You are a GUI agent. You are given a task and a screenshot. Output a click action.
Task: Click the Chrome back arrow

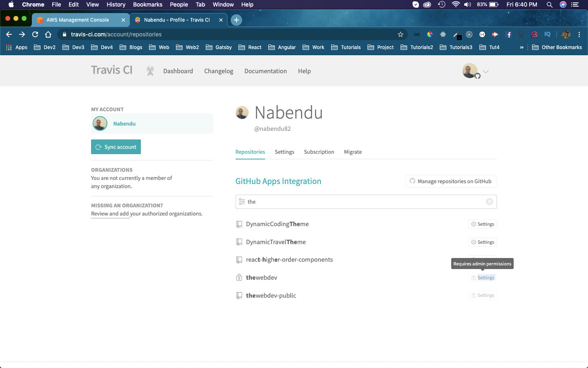[x=9, y=34]
